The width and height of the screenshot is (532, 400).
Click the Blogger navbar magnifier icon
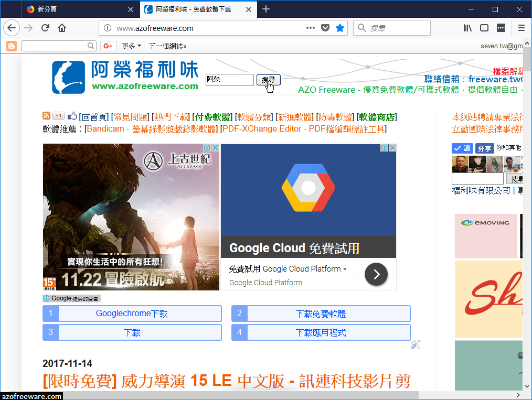[91, 46]
